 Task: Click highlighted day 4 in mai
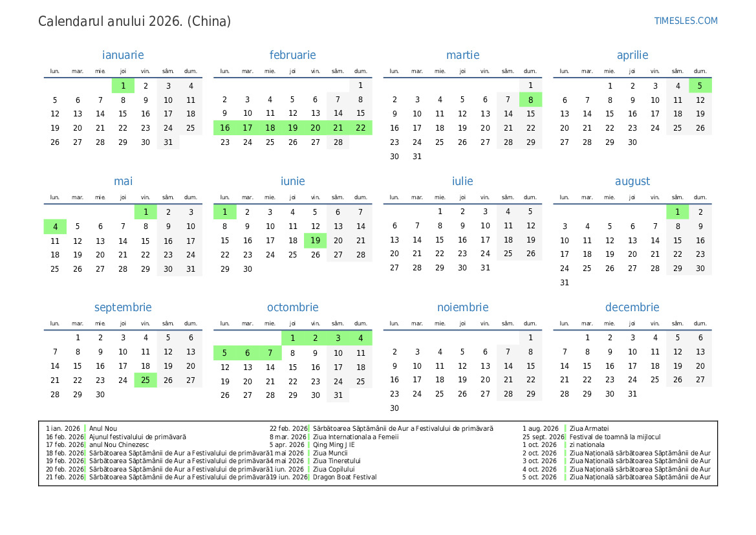point(55,226)
